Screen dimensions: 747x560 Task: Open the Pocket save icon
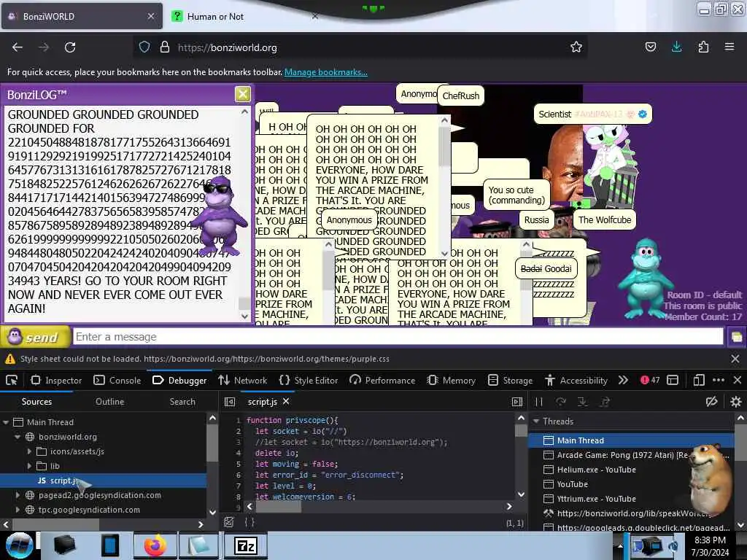(650, 47)
